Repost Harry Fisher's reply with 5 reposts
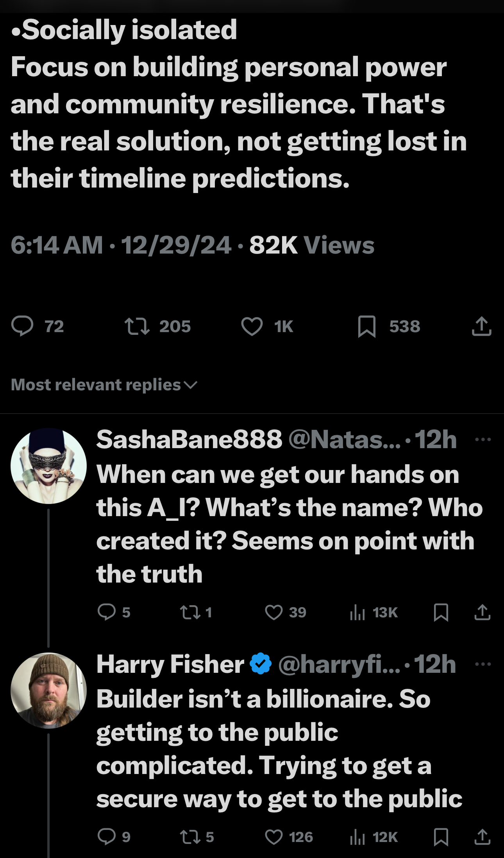 [x=190, y=837]
